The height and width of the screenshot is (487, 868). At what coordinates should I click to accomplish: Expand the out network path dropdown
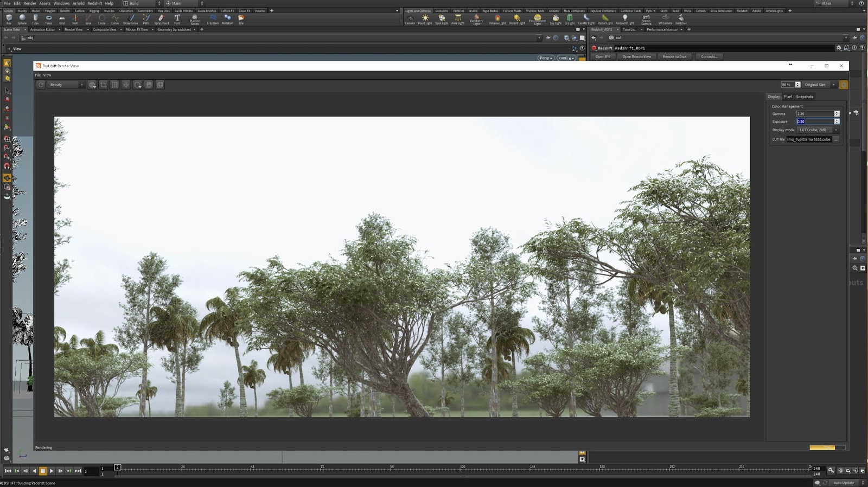click(x=846, y=38)
